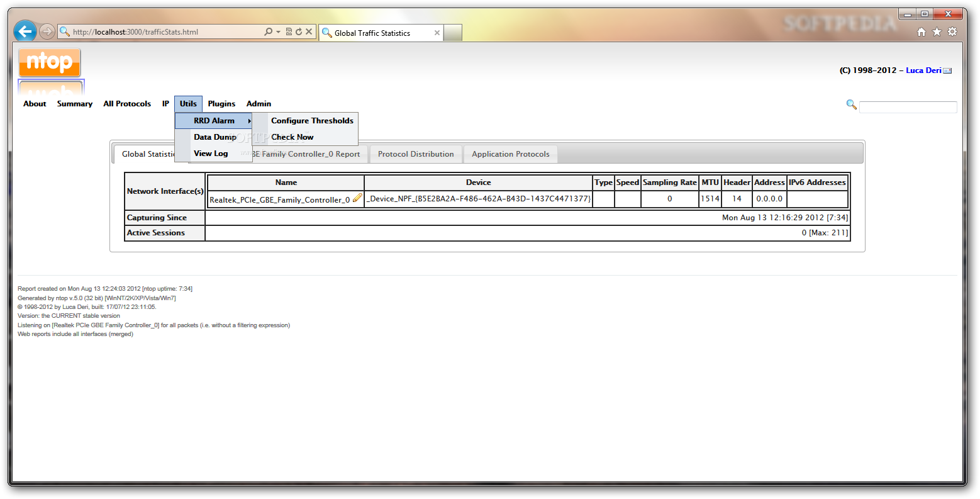Click inside the ntop search field
This screenshot has width=980, height=499.
click(x=908, y=107)
